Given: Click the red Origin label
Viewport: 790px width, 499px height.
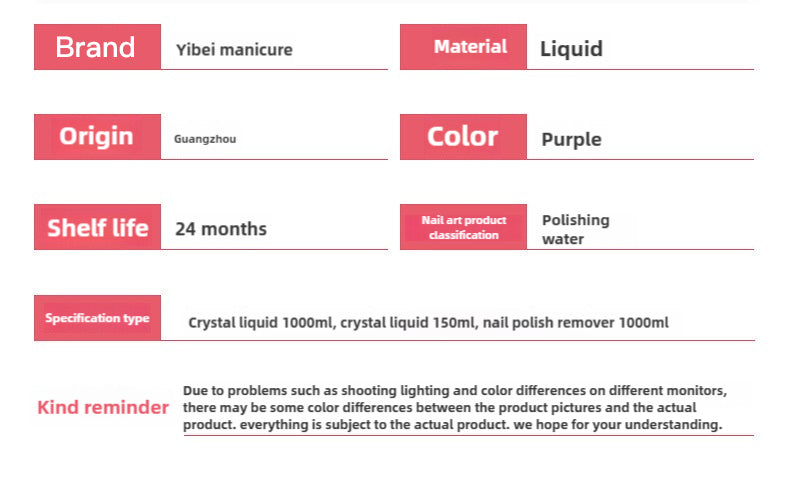Looking at the screenshot, I should (x=97, y=137).
